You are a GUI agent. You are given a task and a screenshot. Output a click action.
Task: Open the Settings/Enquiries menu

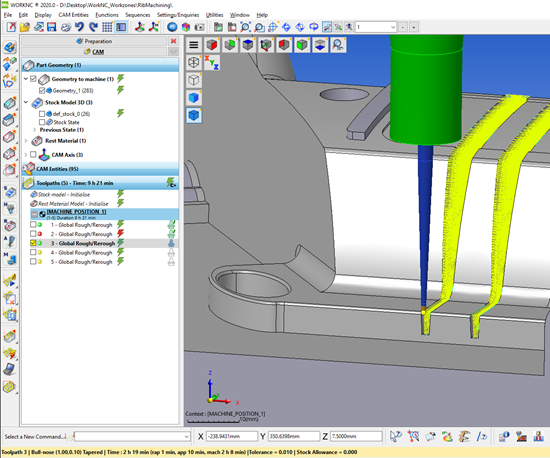pos(178,15)
